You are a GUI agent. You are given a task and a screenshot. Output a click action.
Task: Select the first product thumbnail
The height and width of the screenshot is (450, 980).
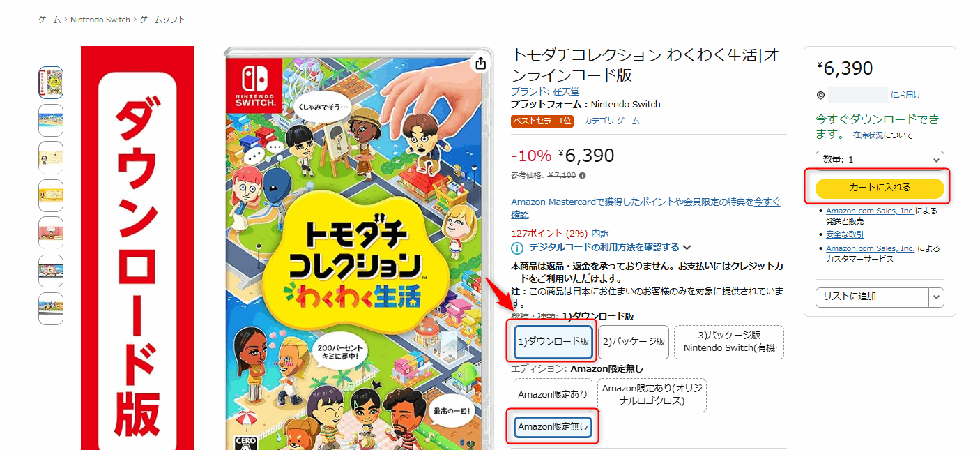(51, 83)
